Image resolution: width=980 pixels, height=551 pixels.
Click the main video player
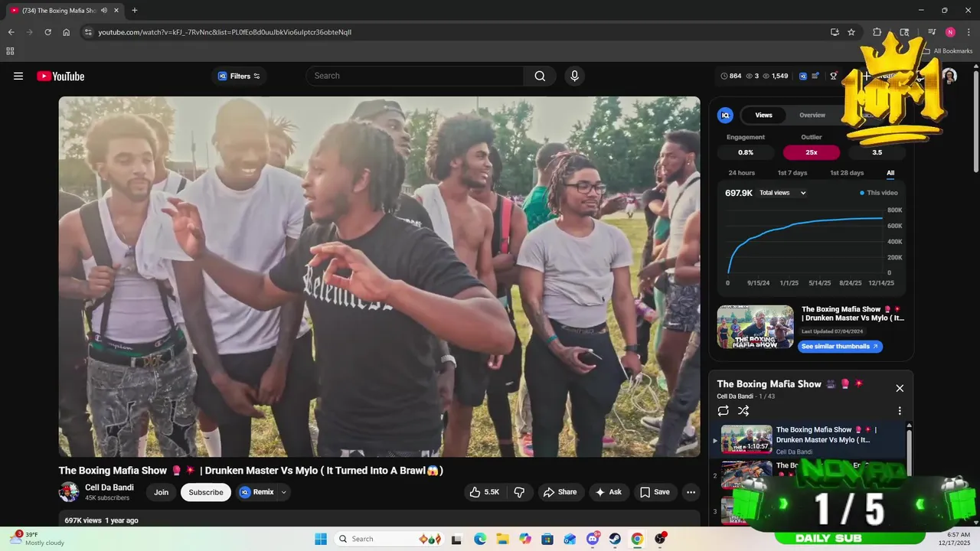(379, 276)
